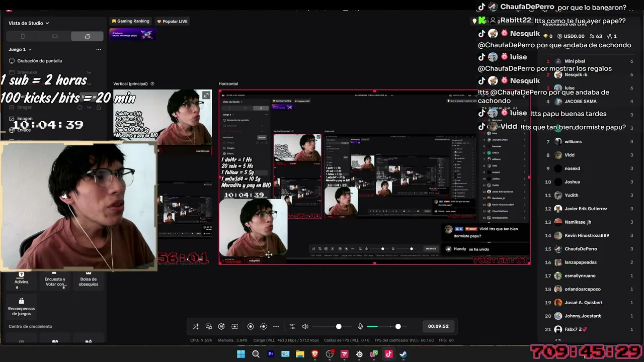Select orlandoarcepozo in the ranking list
The image size is (644, 362).
(x=590, y=289)
